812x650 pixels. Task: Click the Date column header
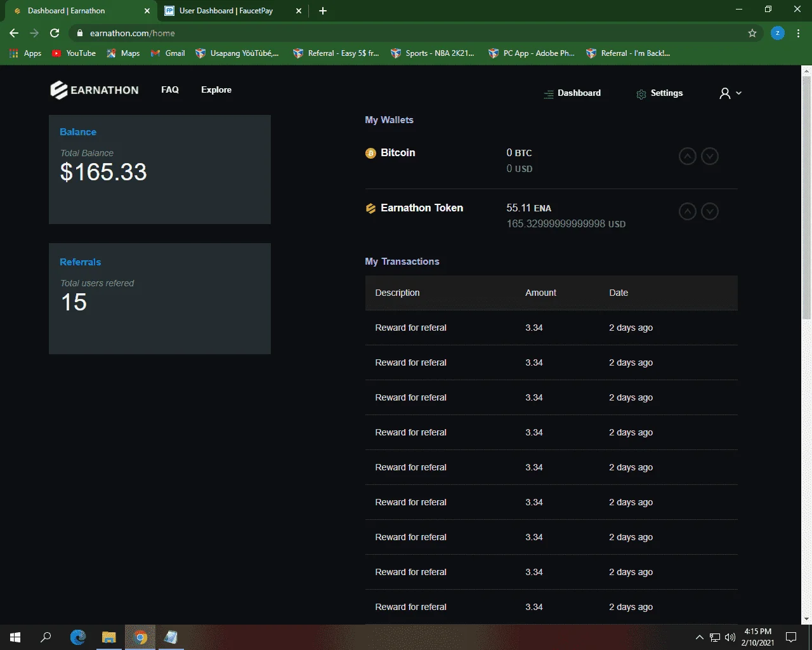(x=619, y=293)
